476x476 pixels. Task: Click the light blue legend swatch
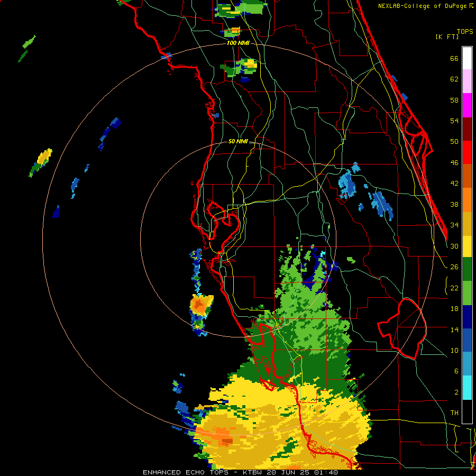coord(467,364)
